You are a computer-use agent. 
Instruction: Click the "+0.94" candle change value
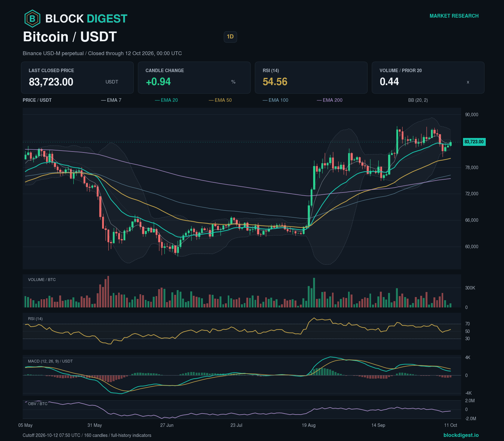click(158, 82)
